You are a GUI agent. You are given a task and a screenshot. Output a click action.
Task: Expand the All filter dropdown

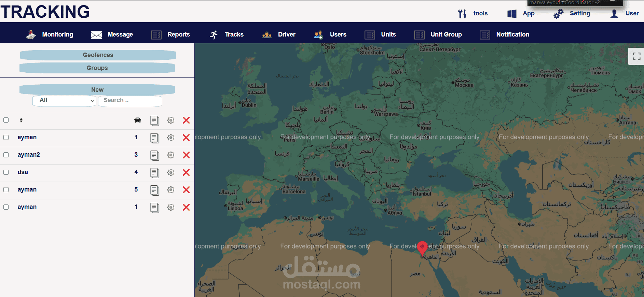pos(64,100)
